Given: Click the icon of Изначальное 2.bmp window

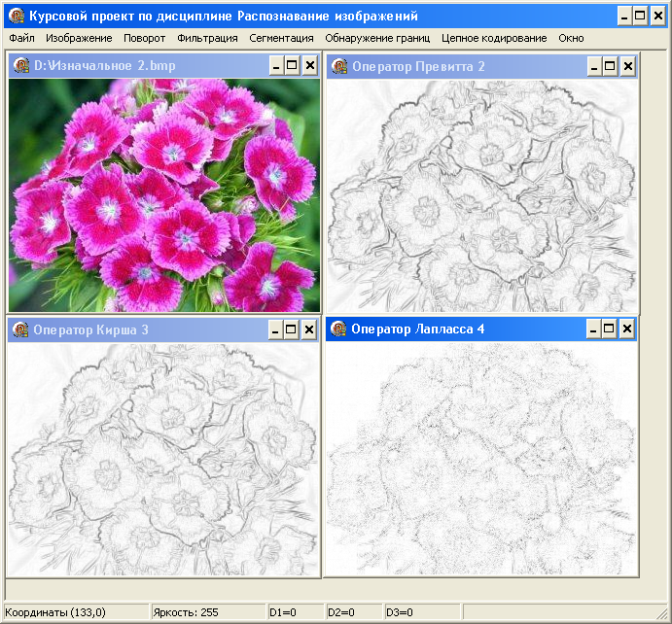Looking at the screenshot, I should (21, 65).
